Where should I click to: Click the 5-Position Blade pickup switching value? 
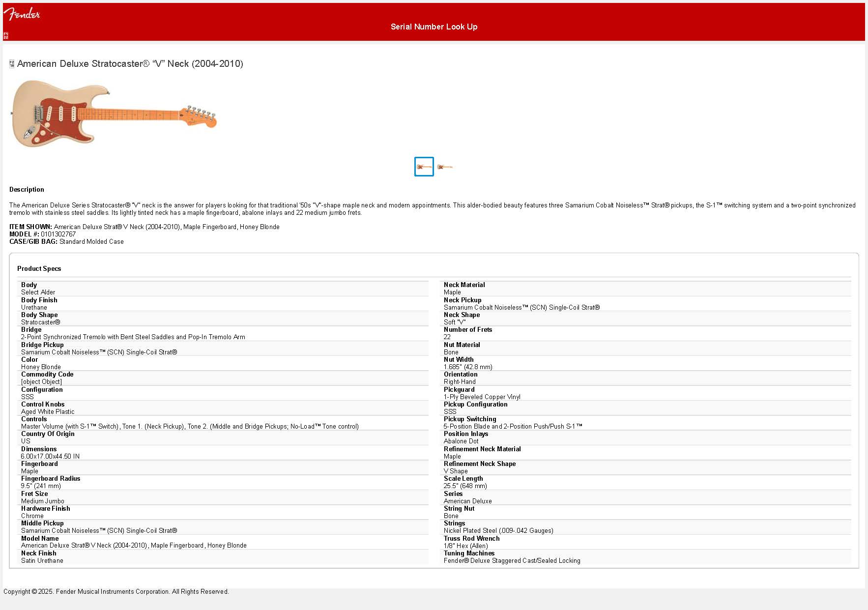(513, 426)
